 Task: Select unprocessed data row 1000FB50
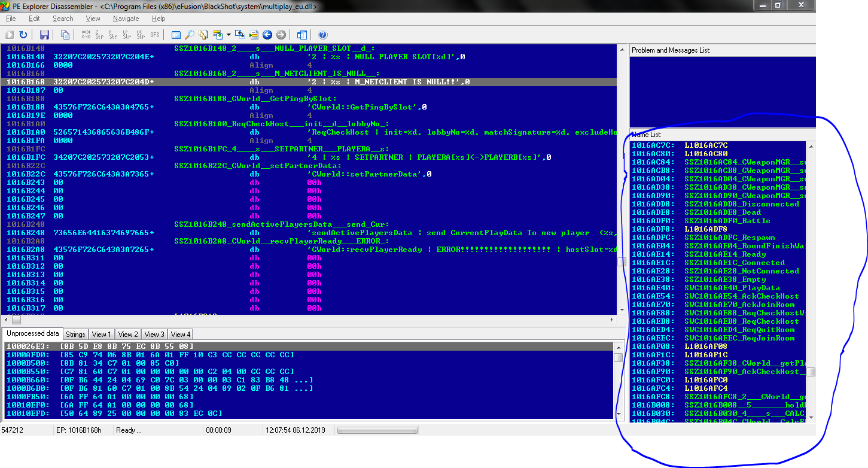tap(309, 397)
